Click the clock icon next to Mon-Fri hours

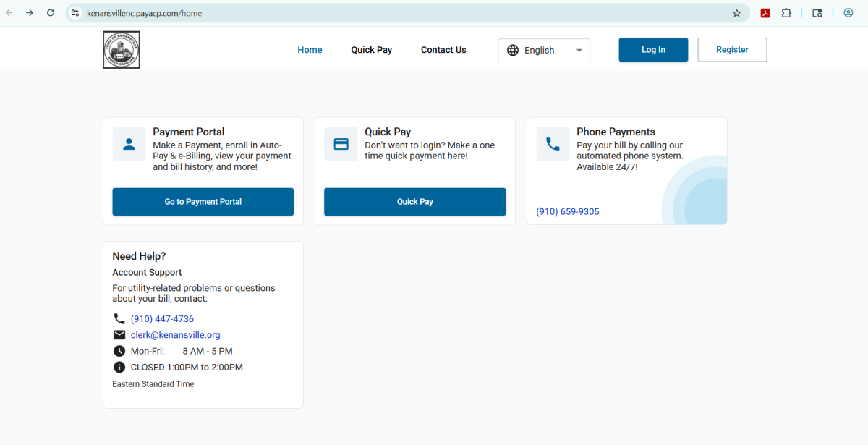pos(119,350)
